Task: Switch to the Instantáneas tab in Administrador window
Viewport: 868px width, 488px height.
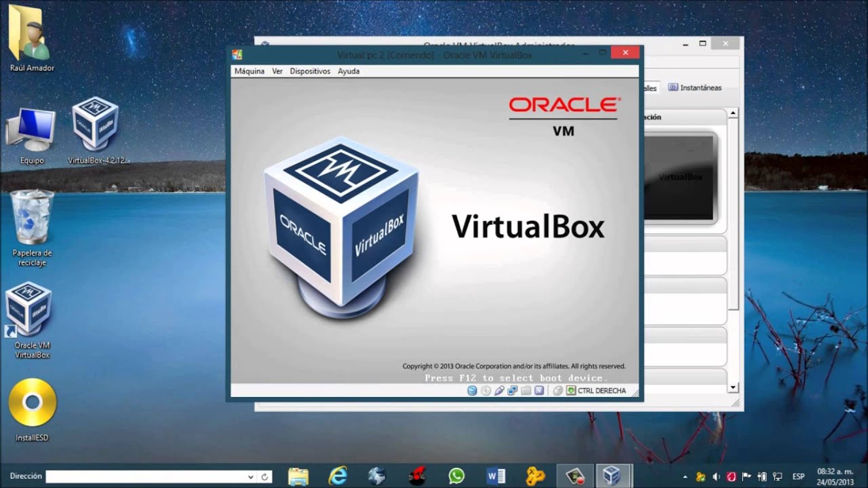Action: 695,87
